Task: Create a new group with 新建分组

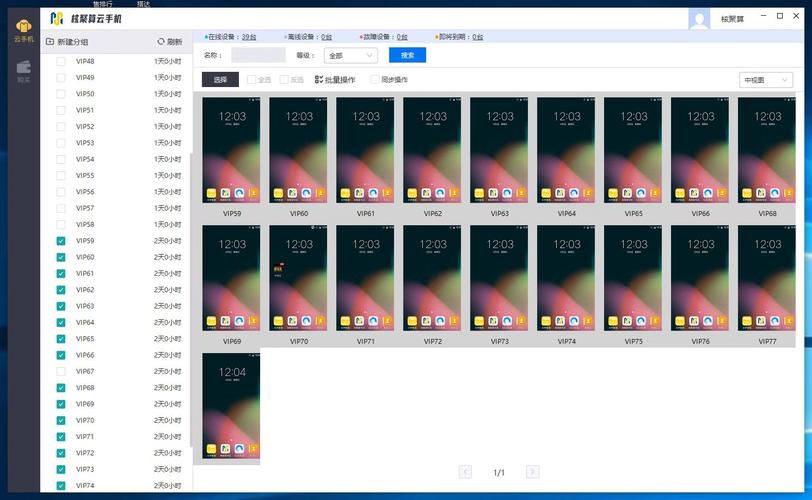Action: (x=67, y=41)
